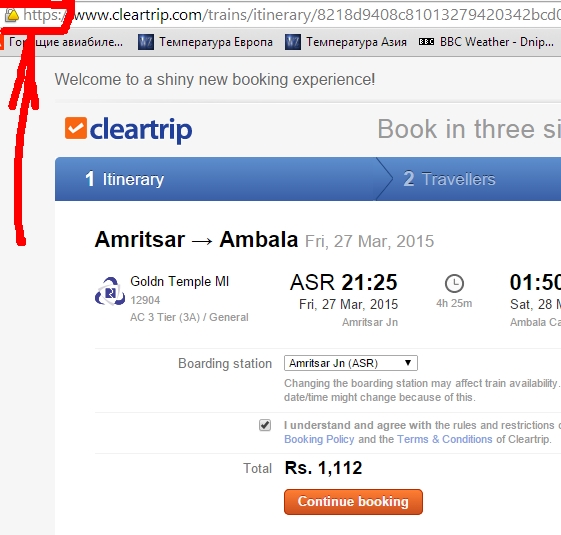
Task: Click the Continue booking button
Action: point(353,502)
